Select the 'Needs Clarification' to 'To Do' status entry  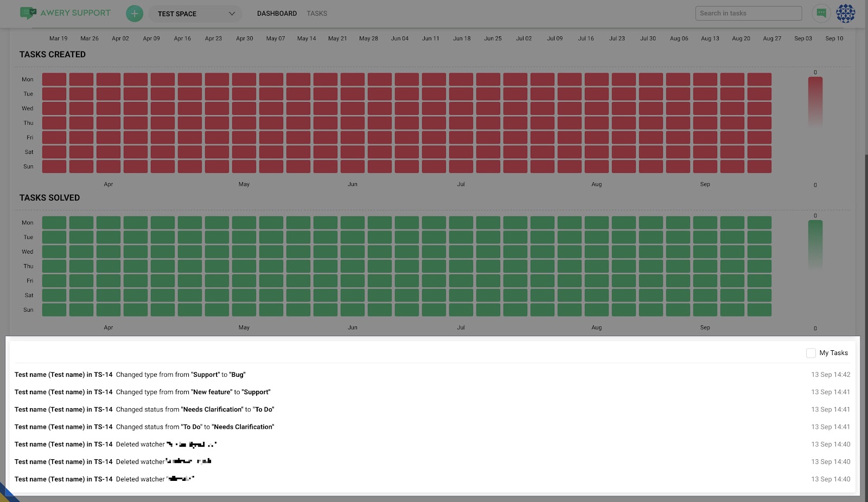click(x=195, y=409)
